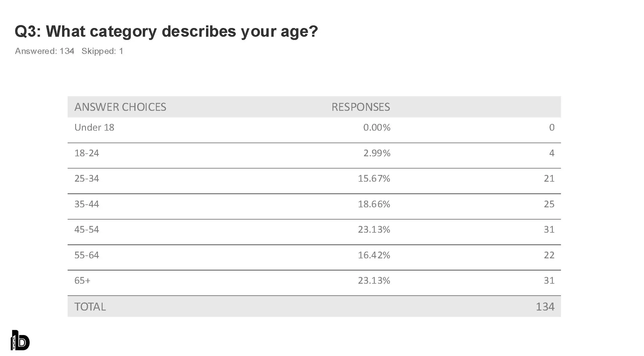Viewport: 644px width, 356px height.
Task: Click the 55-64 age range label
Action: pyautogui.click(x=87, y=255)
